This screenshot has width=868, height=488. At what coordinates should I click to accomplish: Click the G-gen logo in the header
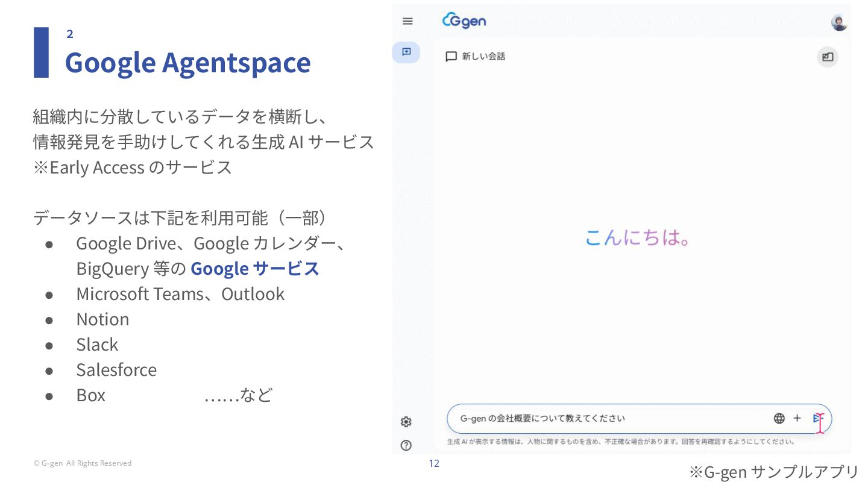pos(464,21)
